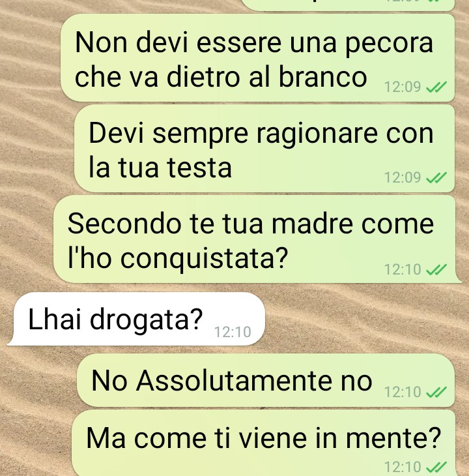
Task: Tap the green read ticks on 'Secondo te tua madre'
Action: click(436, 269)
